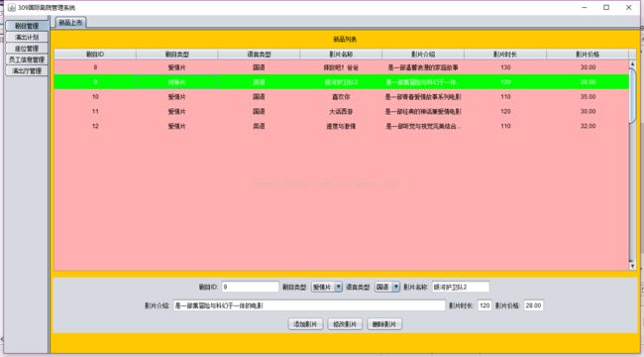
Task: Open the 座位管理 sidebar section
Action: [27, 49]
